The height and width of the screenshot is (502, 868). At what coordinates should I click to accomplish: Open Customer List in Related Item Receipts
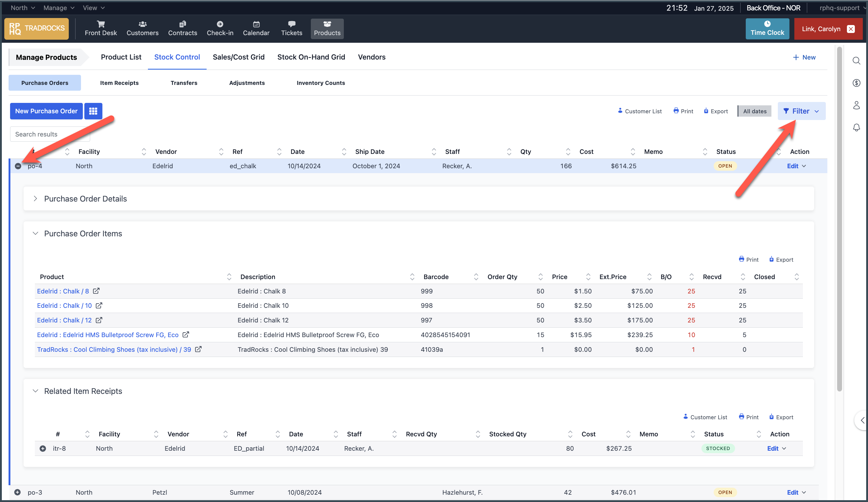(x=705, y=417)
